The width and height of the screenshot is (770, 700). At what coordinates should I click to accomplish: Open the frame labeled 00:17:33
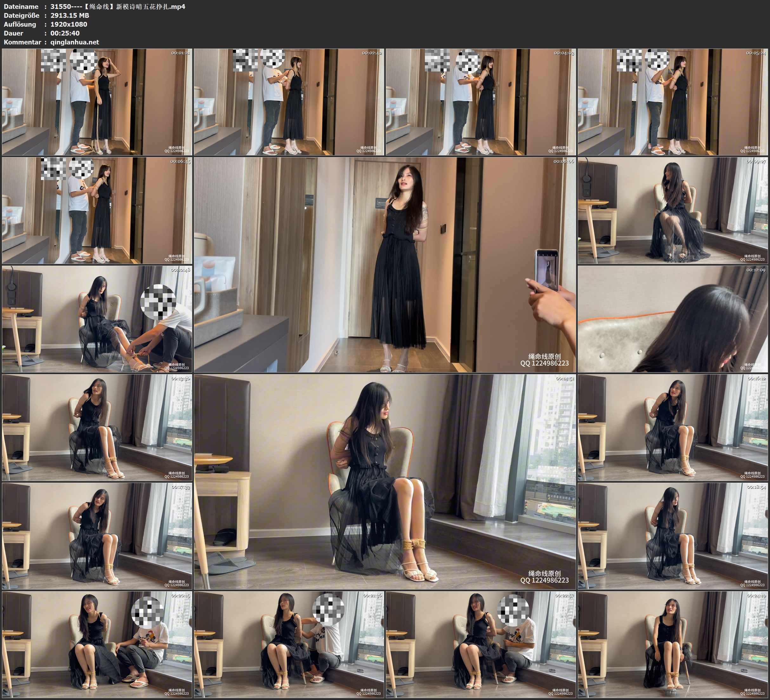coord(97,536)
